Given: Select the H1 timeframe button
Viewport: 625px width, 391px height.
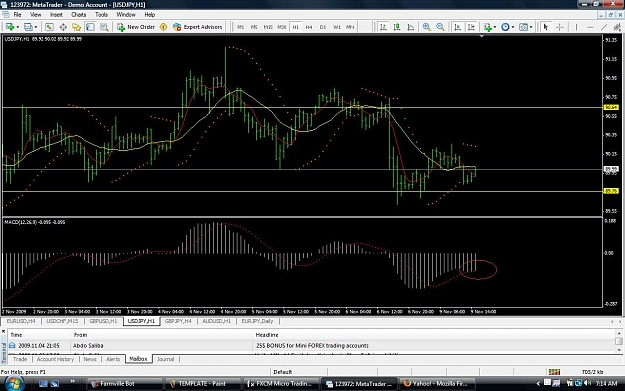Looking at the screenshot, I should [x=295, y=27].
